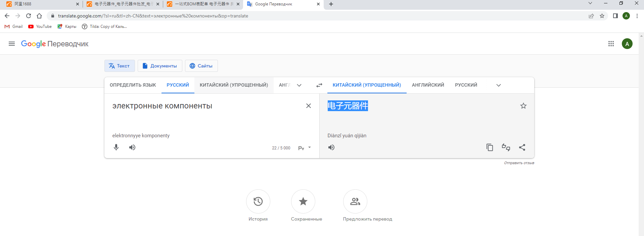Expand more source languages
This screenshot has width=644, height=236.
(299, 85)
